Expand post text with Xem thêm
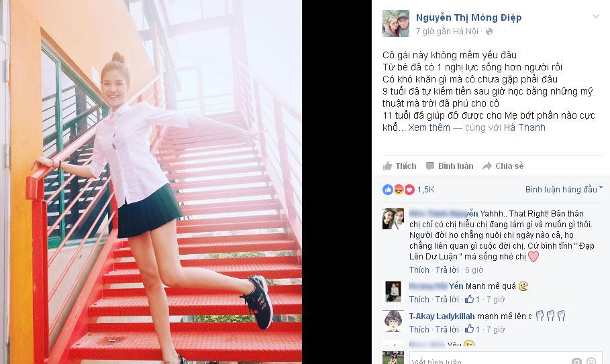This screenshot has width=610, height=364. click(x=429, y=127)
